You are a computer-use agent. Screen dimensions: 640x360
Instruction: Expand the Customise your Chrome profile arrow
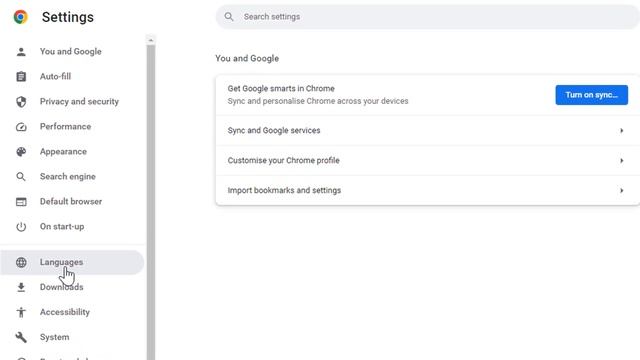coord(622,161)
